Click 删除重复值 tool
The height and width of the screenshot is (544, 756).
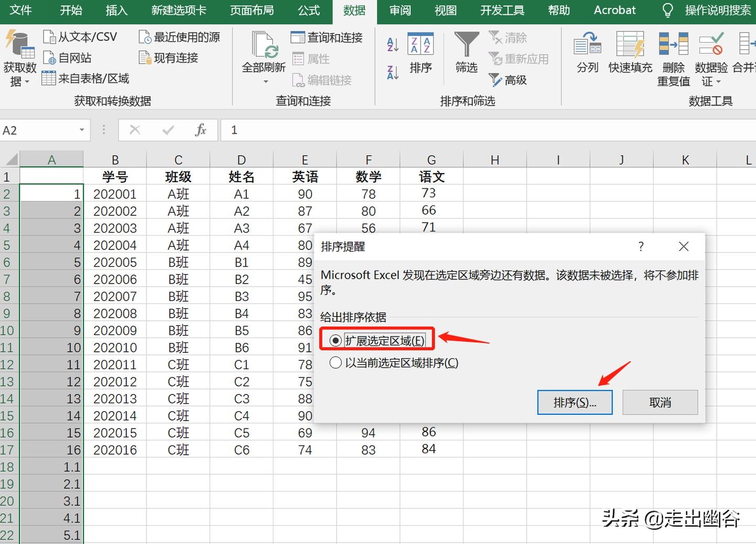point(674,59)
